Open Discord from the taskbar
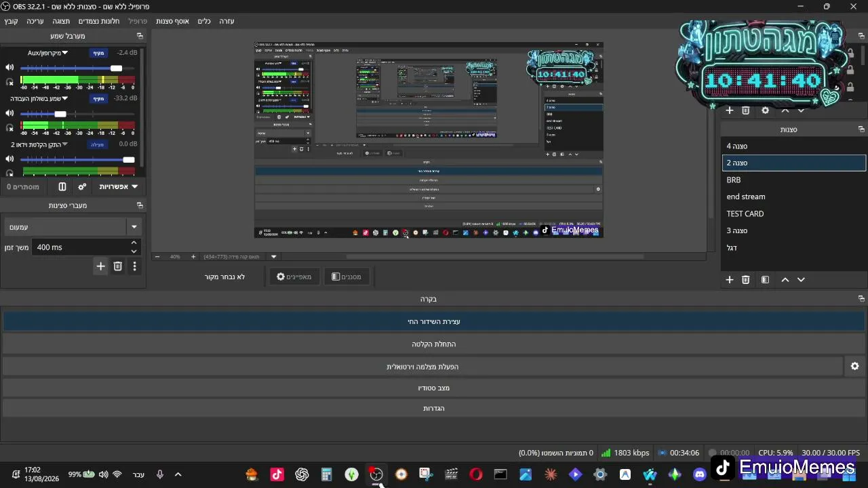This screenshot has height=488, width=868. 700,474
